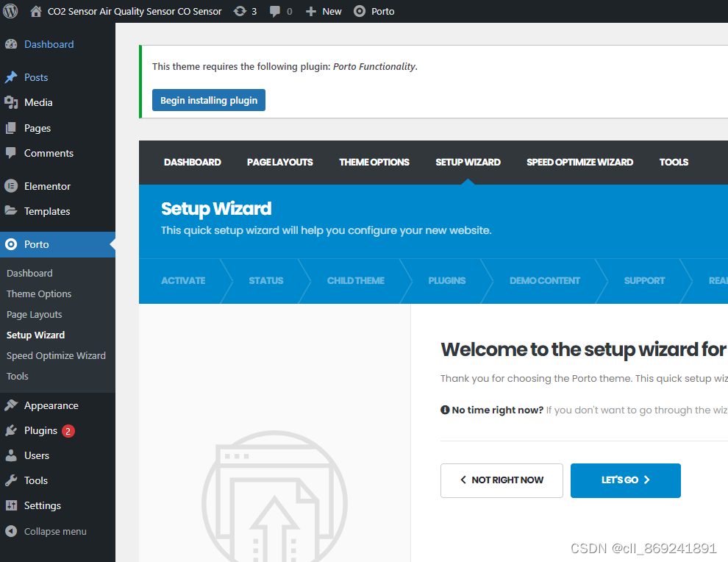This screenshot has height=562, width=728.
Task: Go to ACTIVATE wizard step
Action: pyautogui.click(x=183, y=280)
